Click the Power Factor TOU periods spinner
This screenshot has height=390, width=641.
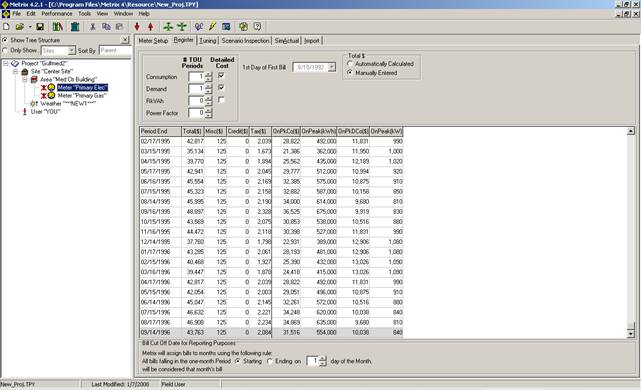pos(208,113)
